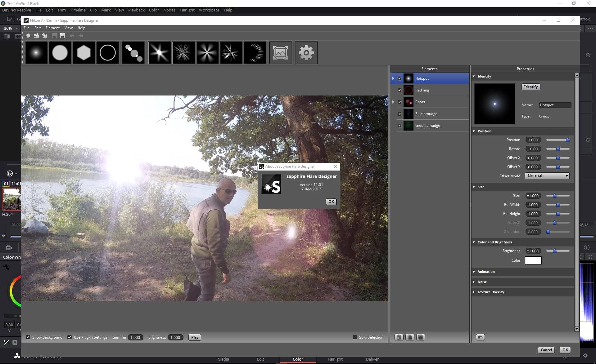Viewport: 596px width, 364px height.
Task: Click Cancel in Flare Designer
Action: point(546,350)
